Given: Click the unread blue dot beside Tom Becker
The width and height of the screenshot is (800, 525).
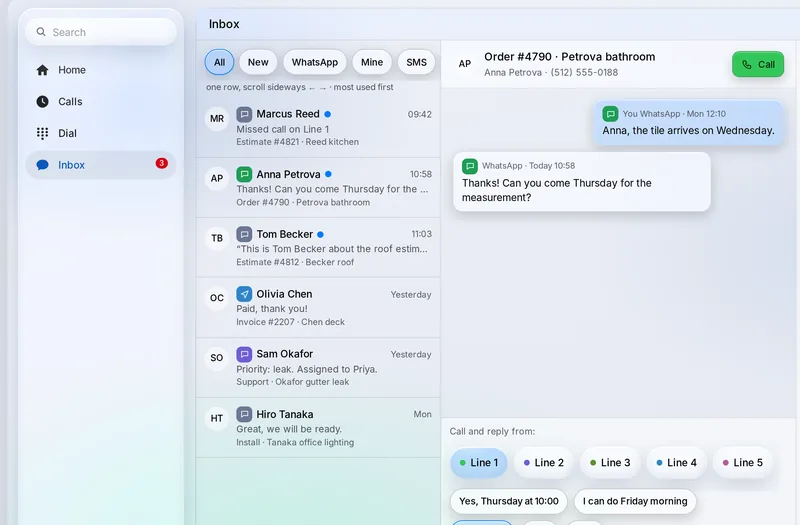Looking at the screenshot, I should [x=320, y=234].
